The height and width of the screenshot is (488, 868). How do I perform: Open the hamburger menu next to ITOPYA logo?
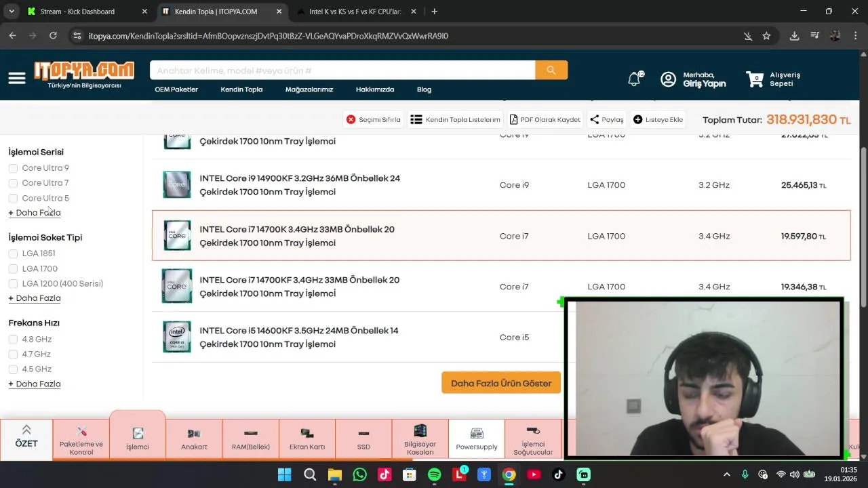[x=17, y=79]
